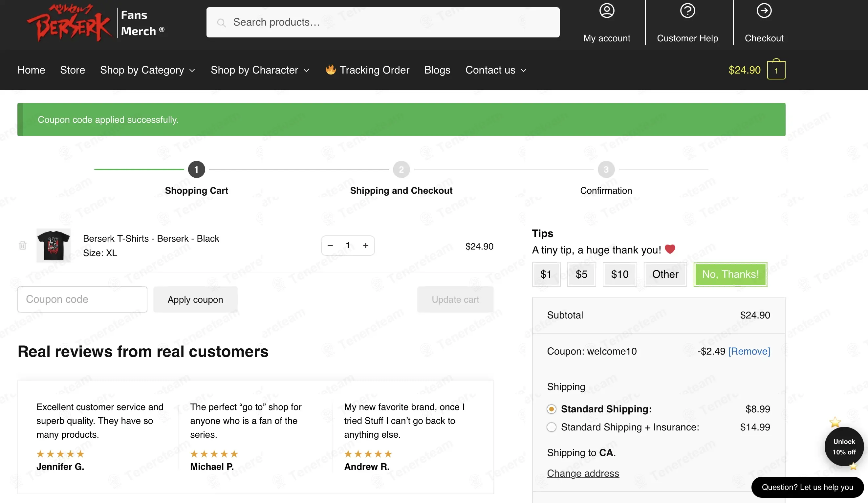Click Jennifer G. reviewer name
This screenshot has height=503, width=868.
click(60, 467)
